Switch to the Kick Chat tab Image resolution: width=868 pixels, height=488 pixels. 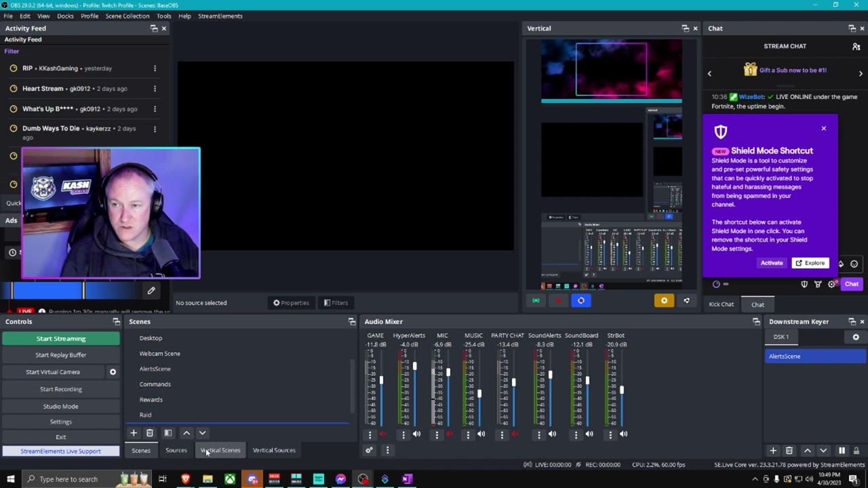click(722, 304)
